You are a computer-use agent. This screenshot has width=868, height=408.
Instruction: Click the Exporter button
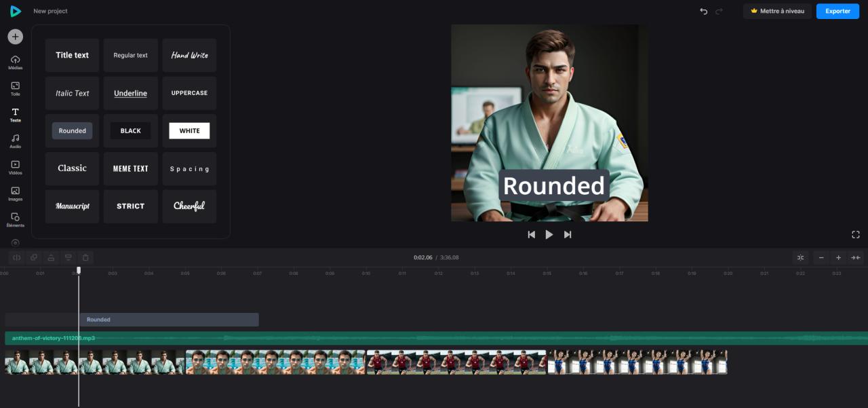coord(837,11)
